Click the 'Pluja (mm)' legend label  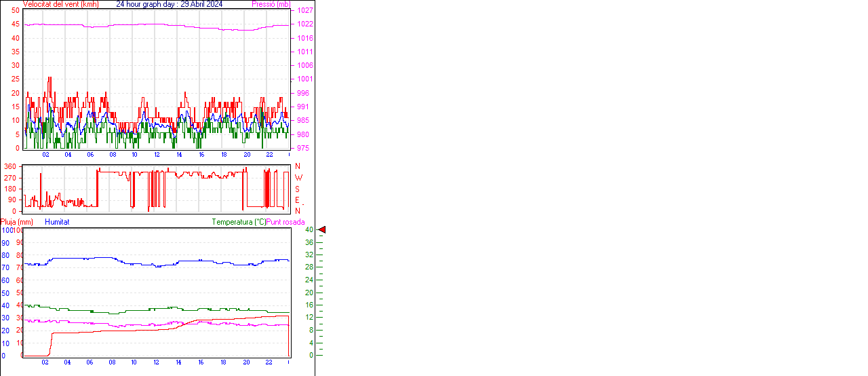coord(17,222)
